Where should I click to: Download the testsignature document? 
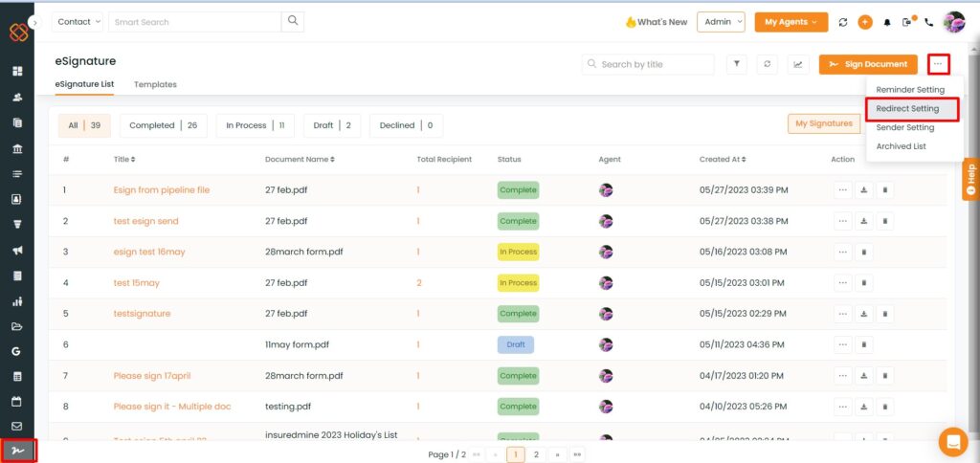coord(864,314)
